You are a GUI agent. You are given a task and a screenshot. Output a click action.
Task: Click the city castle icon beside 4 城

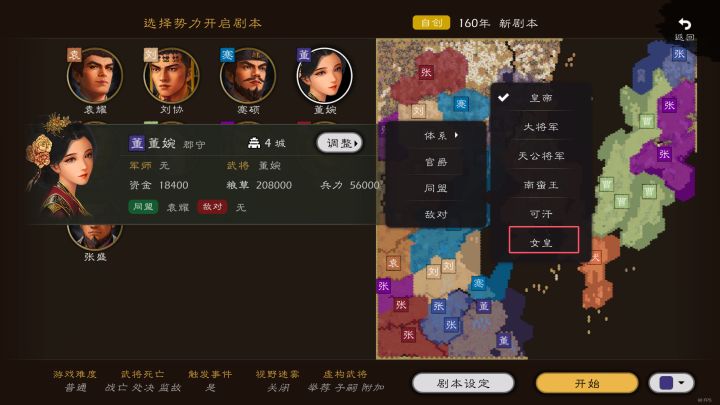[x=254, y=143]
